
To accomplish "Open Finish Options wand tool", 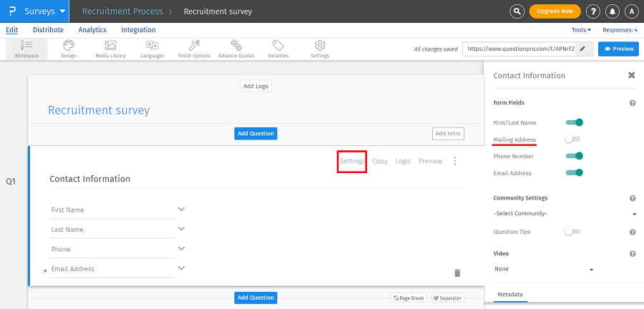I will [194, 49].
